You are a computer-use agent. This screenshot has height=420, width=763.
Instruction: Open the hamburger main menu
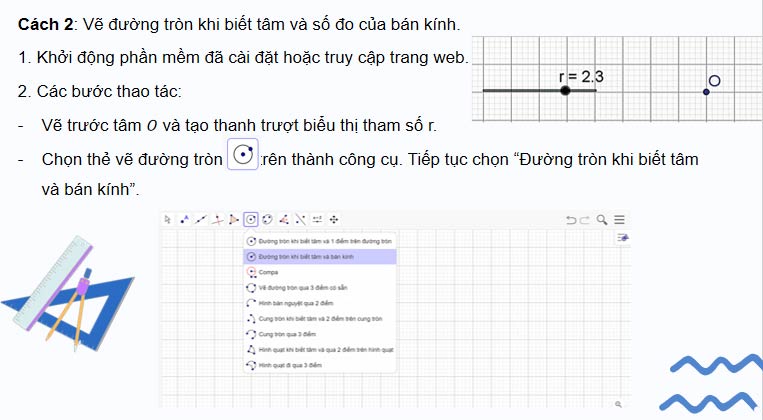tap(619, 219)
